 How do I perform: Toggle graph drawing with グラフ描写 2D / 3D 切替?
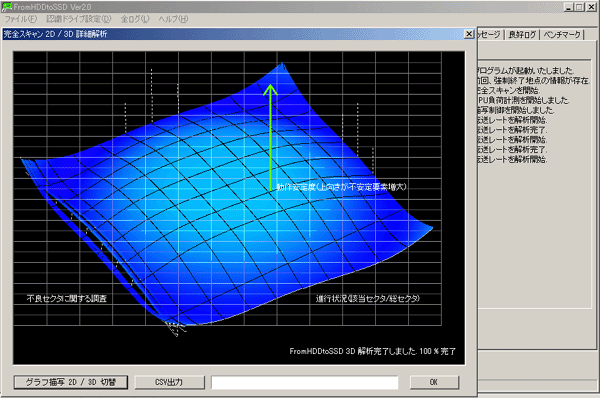coord(71,382)
